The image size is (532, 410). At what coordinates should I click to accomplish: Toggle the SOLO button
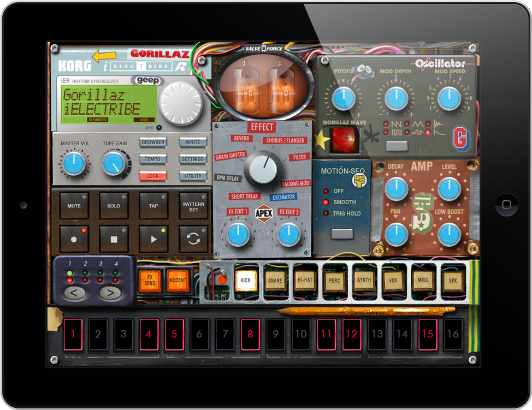pyautogui.click(x=114, y=205)
